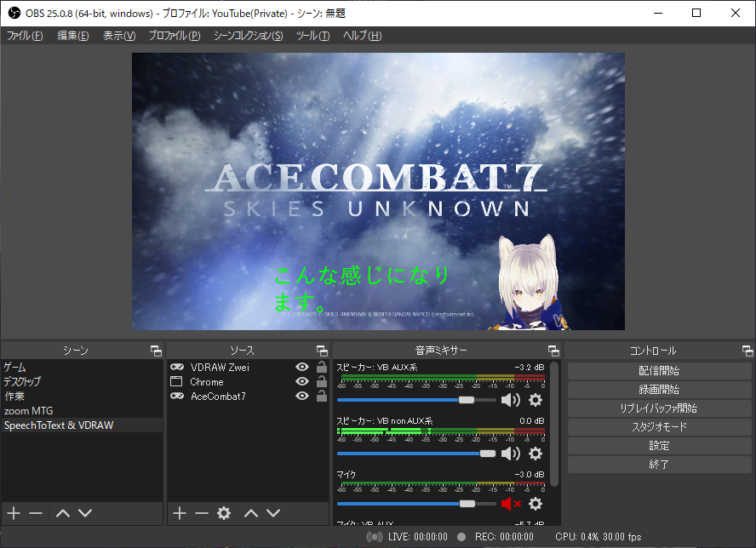This screenshot has height=548, width=756.
Task: Unmute the マイク channel
Action: [511, 504]
